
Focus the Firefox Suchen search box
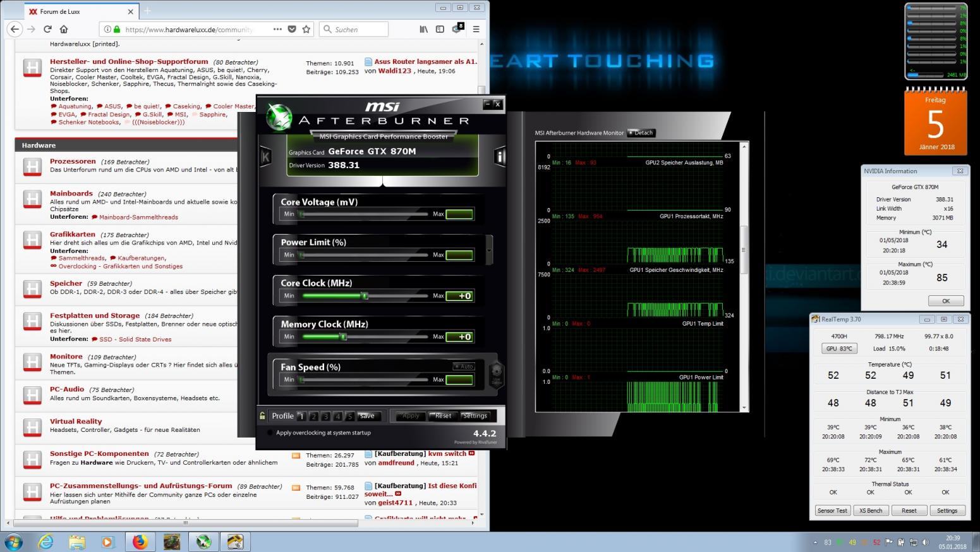(353, 29)
